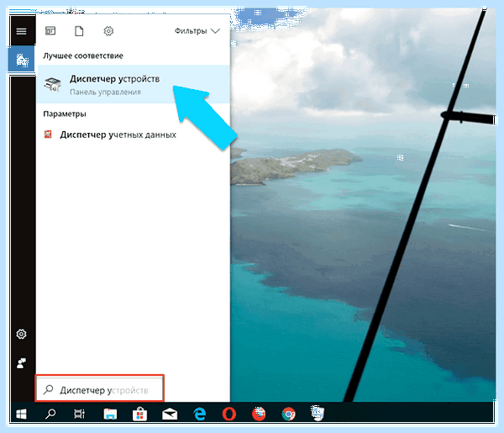Launch File Explorer from taskbar
Viewport: 504px width, 433px height.
pyautogui.click(x=110, y=414)
